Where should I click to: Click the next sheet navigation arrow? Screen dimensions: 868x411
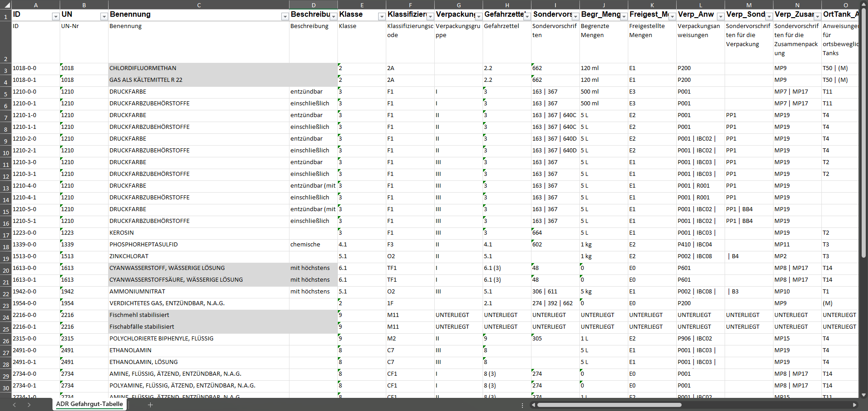pos(29,405)
